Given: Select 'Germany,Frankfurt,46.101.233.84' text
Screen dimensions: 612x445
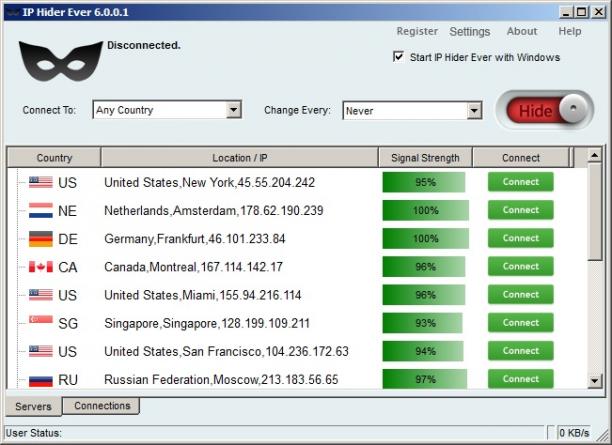Looking at the screenshot, I should [194, 239].
